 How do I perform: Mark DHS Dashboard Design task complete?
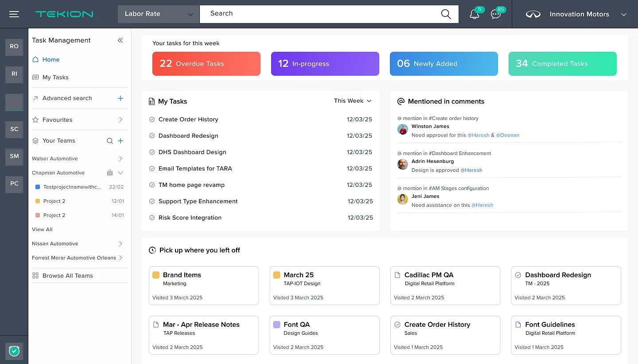tap(152, 152)
